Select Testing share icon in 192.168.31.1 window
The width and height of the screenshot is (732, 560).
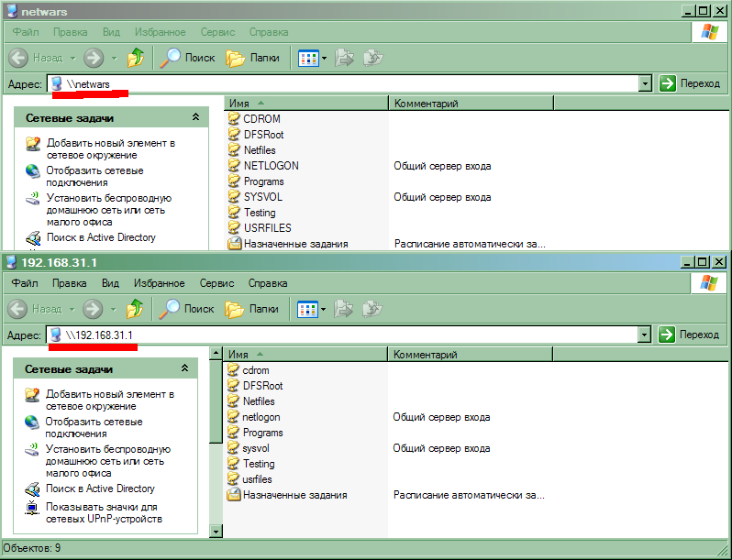[x=233, y=464]
